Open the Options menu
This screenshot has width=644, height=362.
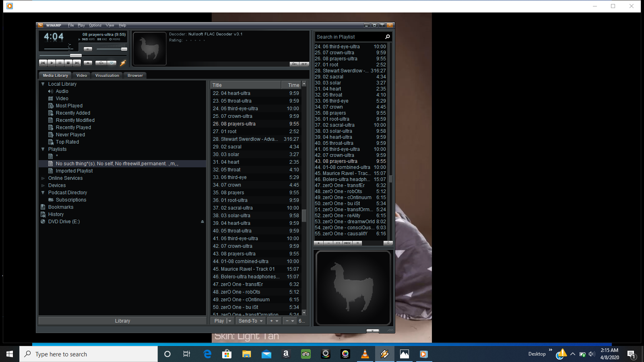[95, 25]
